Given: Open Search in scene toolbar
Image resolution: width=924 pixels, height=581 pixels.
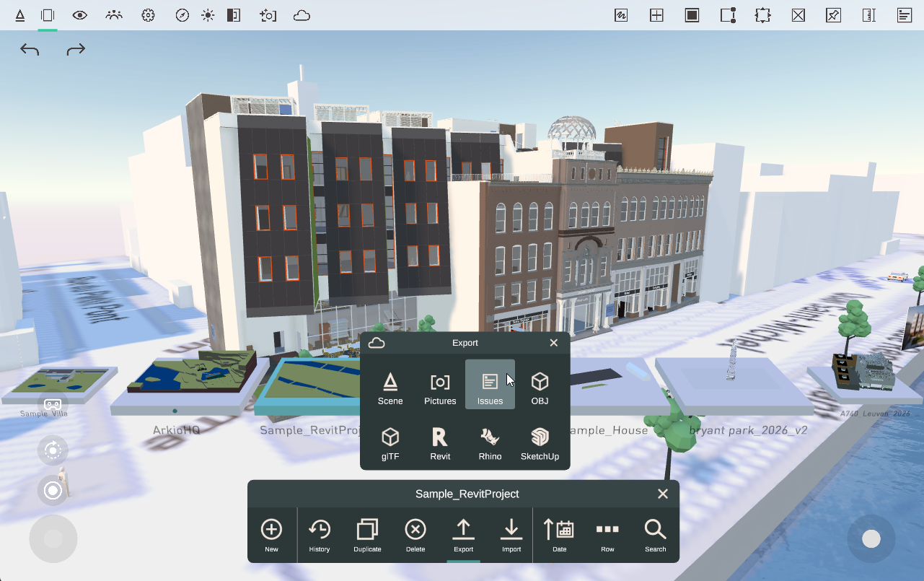Looking at the screenshot, I should point(656,535).
